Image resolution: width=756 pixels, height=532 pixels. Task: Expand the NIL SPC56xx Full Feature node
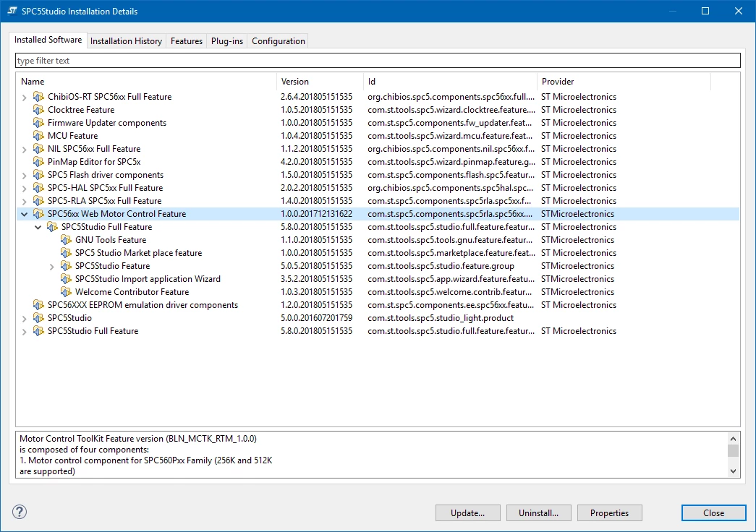click(24, 150)
